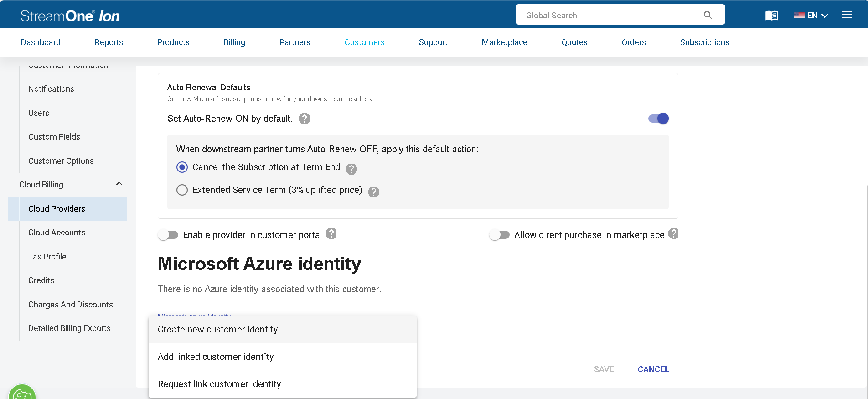Enable provider in customer portal toggle
868x399 pixels.
pos(168,235)
